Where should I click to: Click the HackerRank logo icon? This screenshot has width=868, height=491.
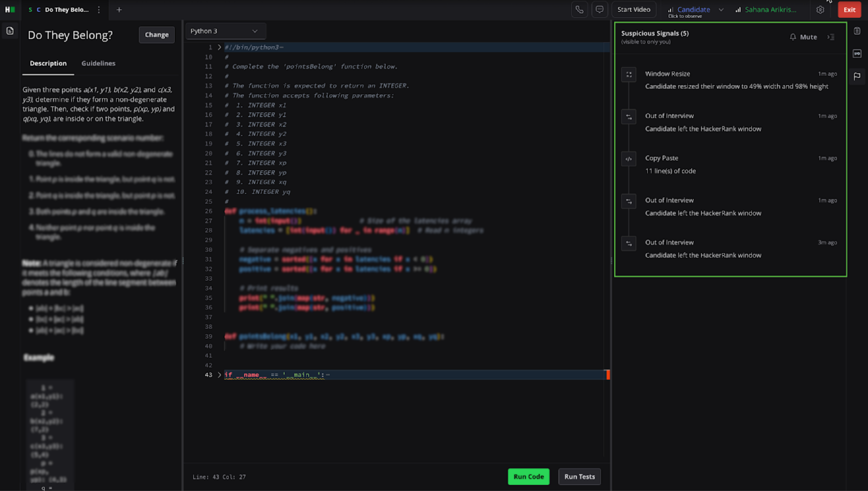tap(10, 10)
